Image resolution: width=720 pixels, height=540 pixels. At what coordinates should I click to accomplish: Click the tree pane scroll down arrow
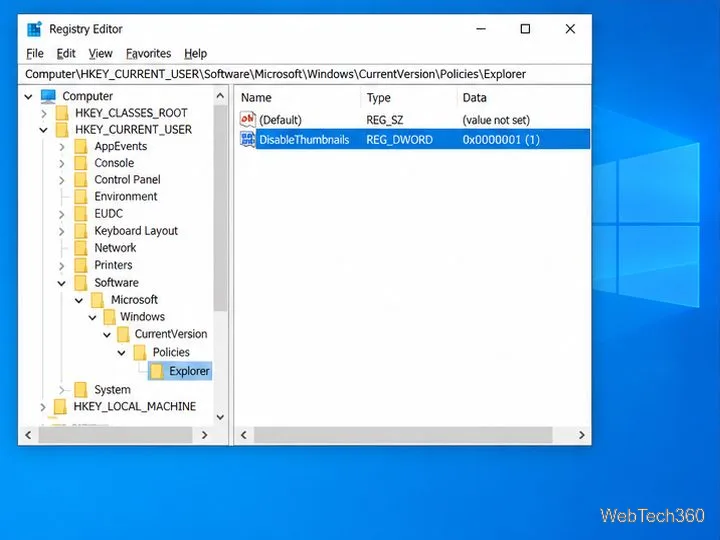pos(220,417)
